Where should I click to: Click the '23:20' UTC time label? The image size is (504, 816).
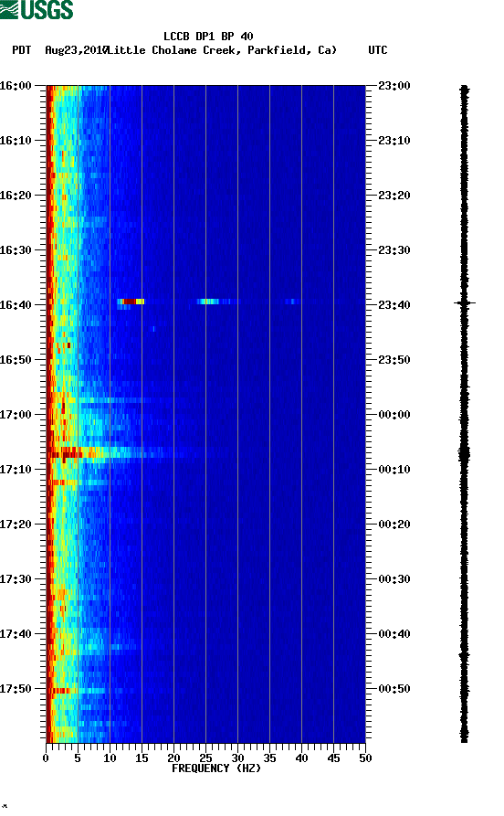click(x=394, y=196)
